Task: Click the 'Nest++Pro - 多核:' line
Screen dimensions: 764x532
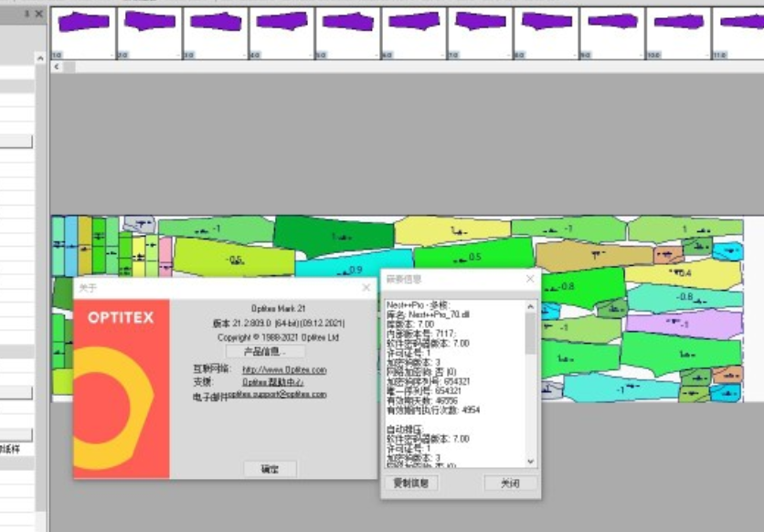Action: [418, 305]
